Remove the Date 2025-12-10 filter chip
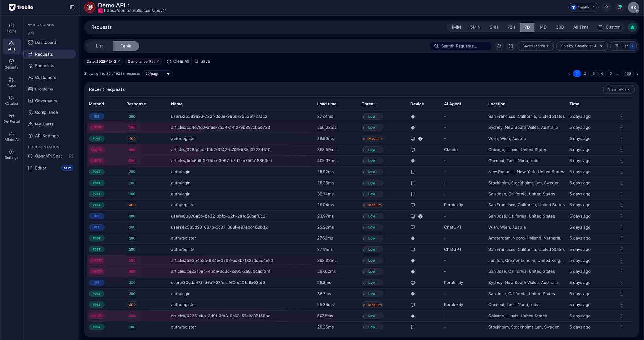The height and width of the screenshot is (340, 644). click(119, 61)
